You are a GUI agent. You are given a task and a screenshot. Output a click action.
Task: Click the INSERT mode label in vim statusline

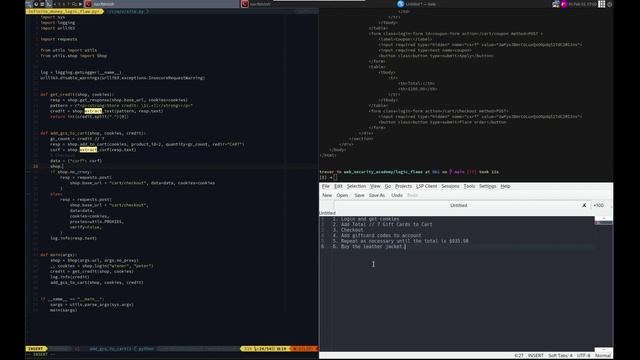(x=36, y=349)
